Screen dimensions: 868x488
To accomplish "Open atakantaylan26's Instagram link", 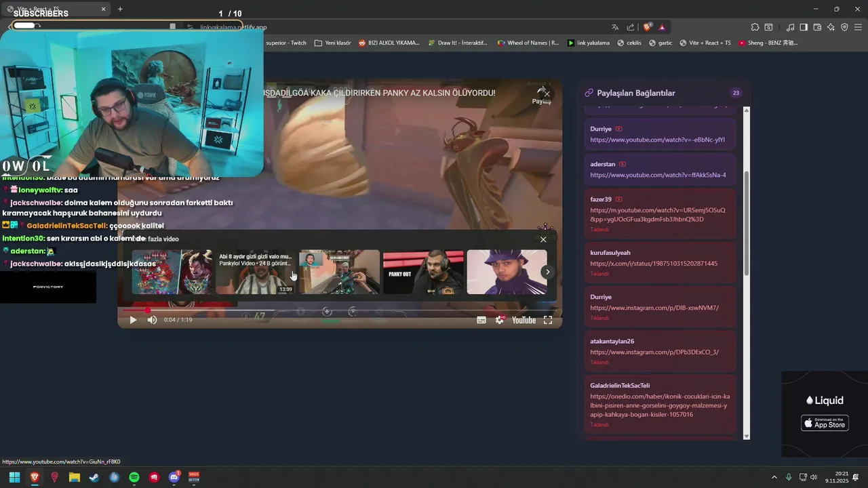I will 654,352.
